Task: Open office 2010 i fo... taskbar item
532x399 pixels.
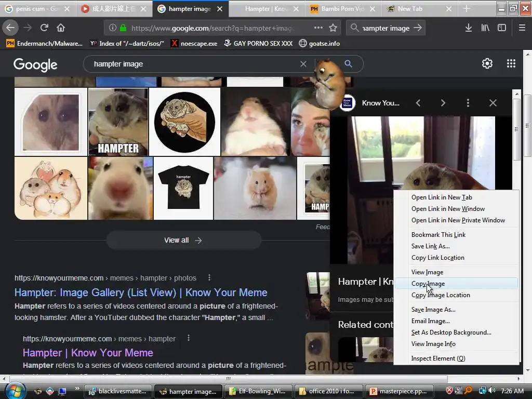Action: tap(328, 391)
